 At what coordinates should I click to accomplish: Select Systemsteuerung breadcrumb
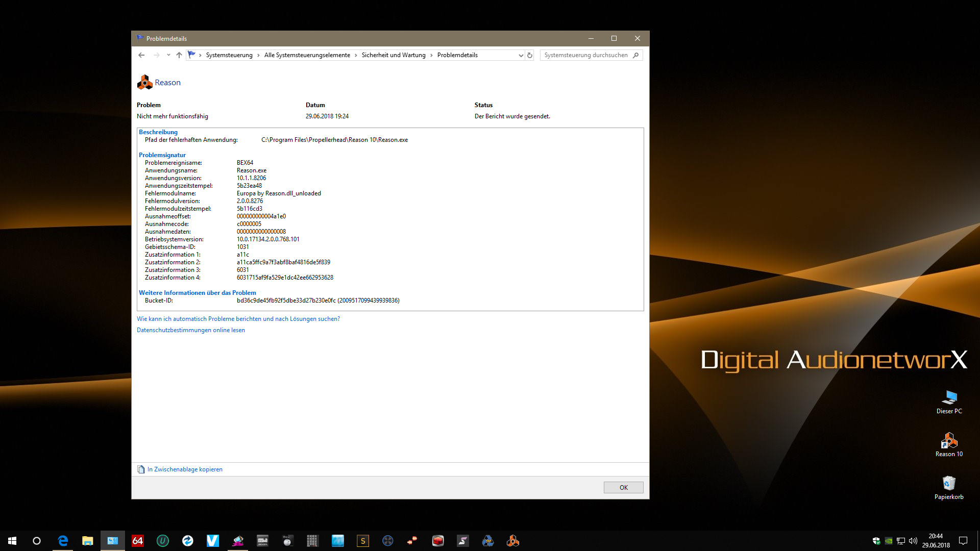pyautogui.click(x=229, y=55)
